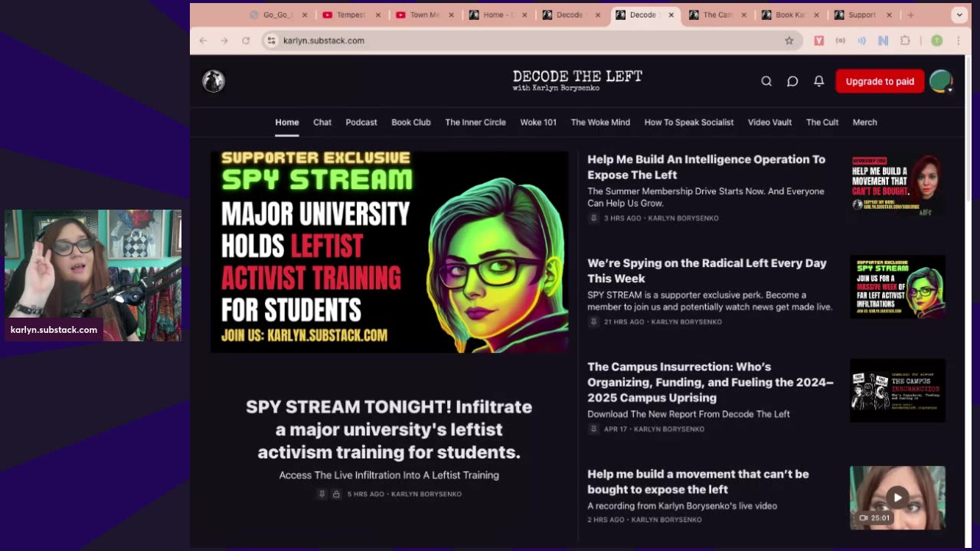Open a new browser tab
980x551 pixels.
tap(910, 15)
